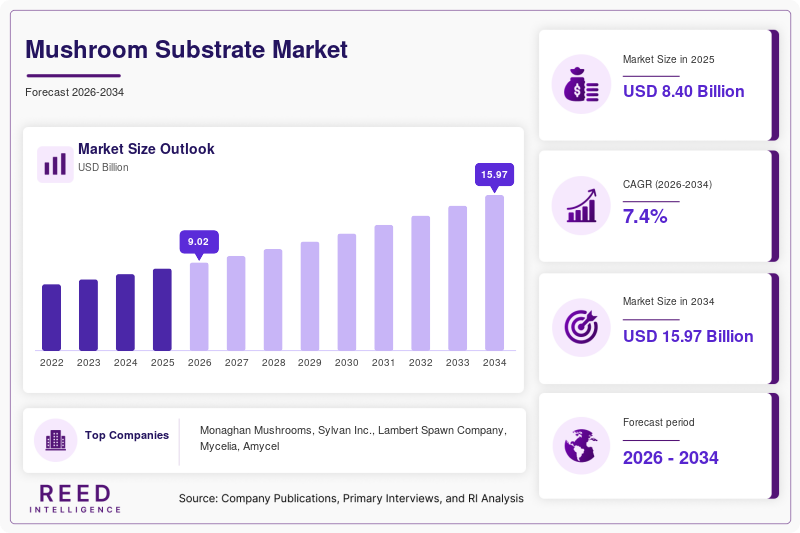
Task: Click the 2027 bar in the chart
Action: point(236,303)
